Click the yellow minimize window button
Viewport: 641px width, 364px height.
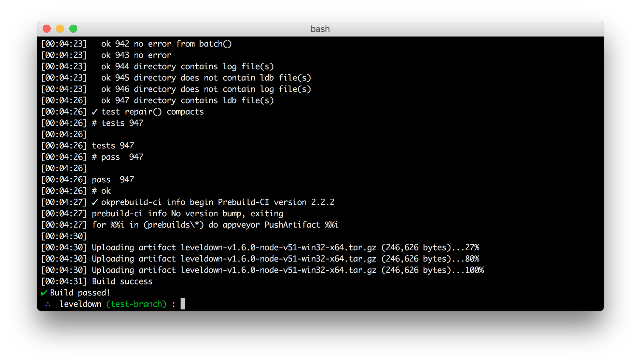click(60, 29)
